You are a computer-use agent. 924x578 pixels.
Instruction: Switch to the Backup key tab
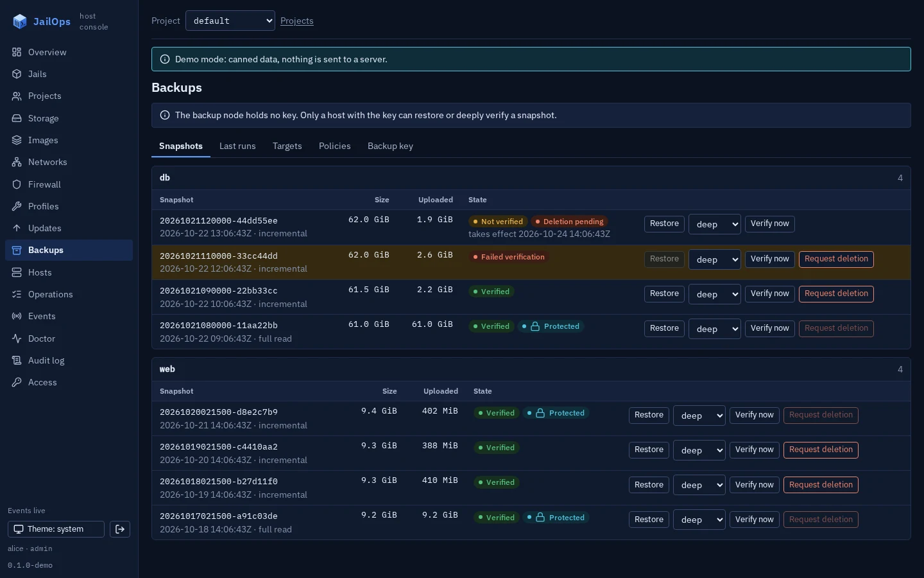tap(390, 146)
